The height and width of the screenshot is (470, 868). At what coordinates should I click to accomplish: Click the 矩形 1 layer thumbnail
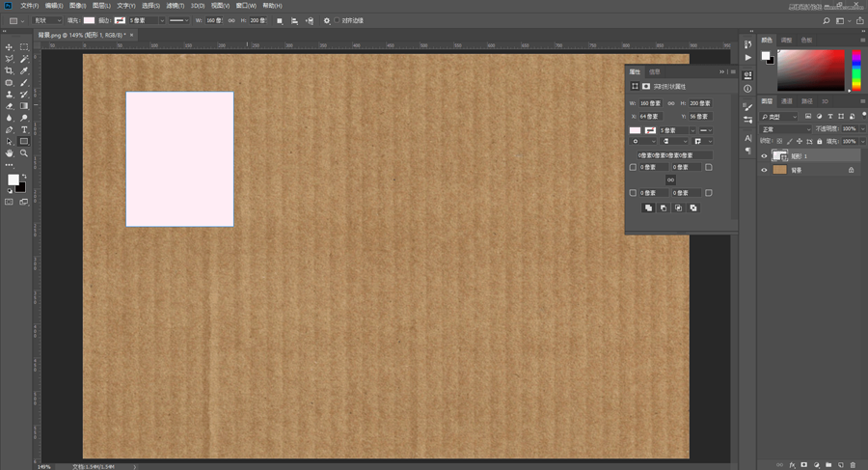pyautogui.click(x=779, y=156)
